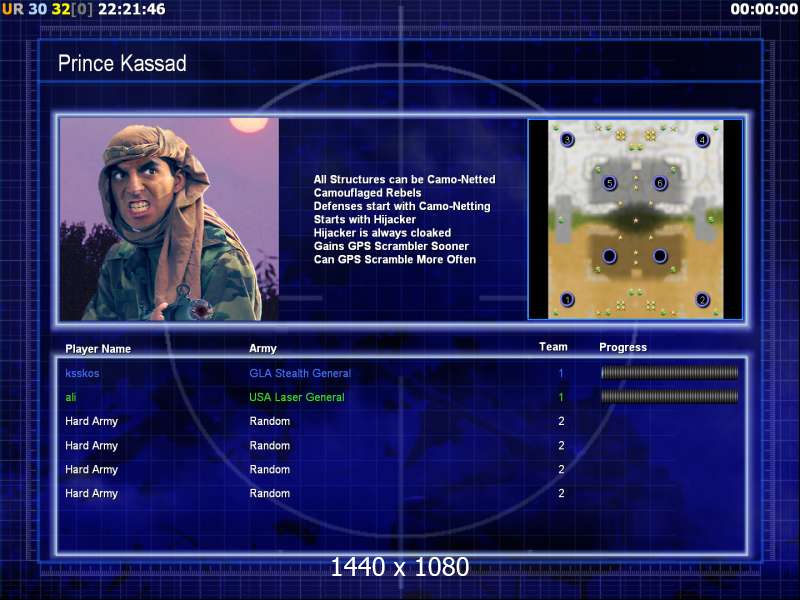The image size is (800, 600).
Task: Click the Prince Kassad title text
Action: pos(122,63)
